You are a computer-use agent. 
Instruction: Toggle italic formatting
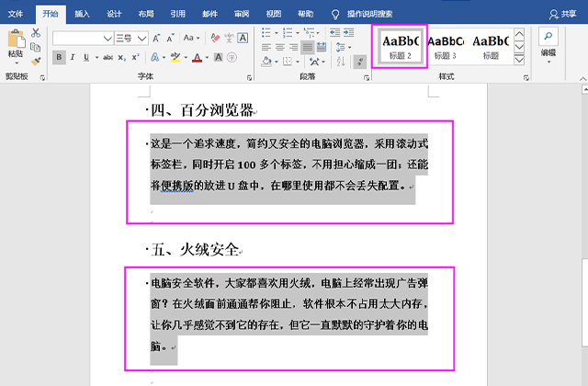tap(73, 57)
